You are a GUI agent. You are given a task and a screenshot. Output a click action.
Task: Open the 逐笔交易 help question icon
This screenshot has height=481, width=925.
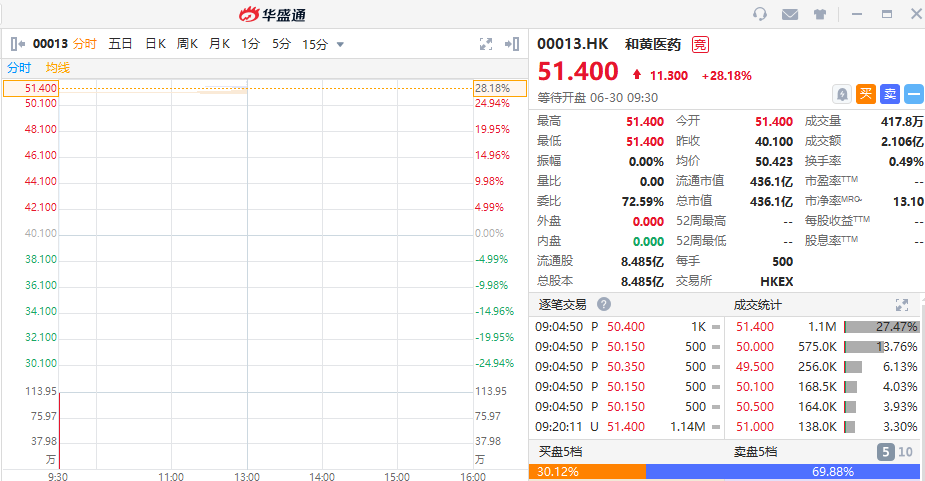click(x=603, y=305)
